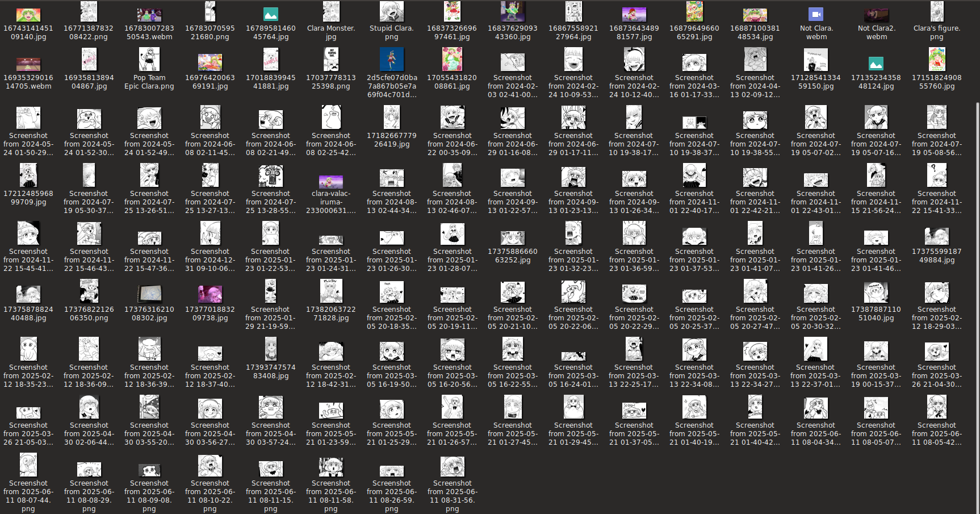Click the 1678300728350543.webm file thumbnail

[x=149, y=15]
